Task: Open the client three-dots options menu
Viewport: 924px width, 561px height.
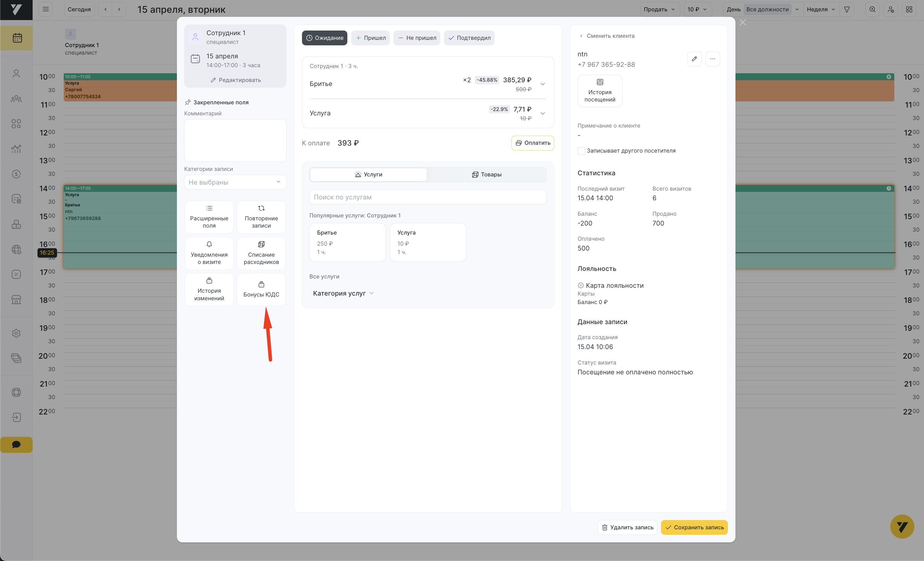Action: pos(712,59)
